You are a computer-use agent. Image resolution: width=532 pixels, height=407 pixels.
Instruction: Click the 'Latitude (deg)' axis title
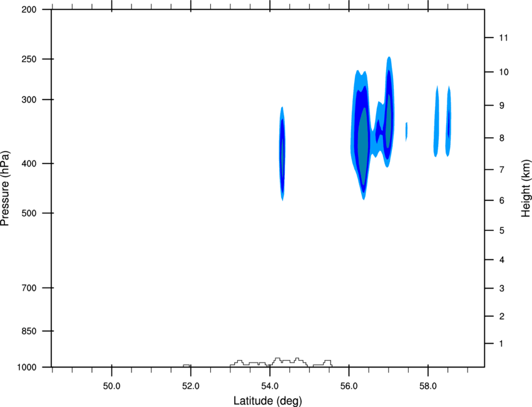point(267,401)
